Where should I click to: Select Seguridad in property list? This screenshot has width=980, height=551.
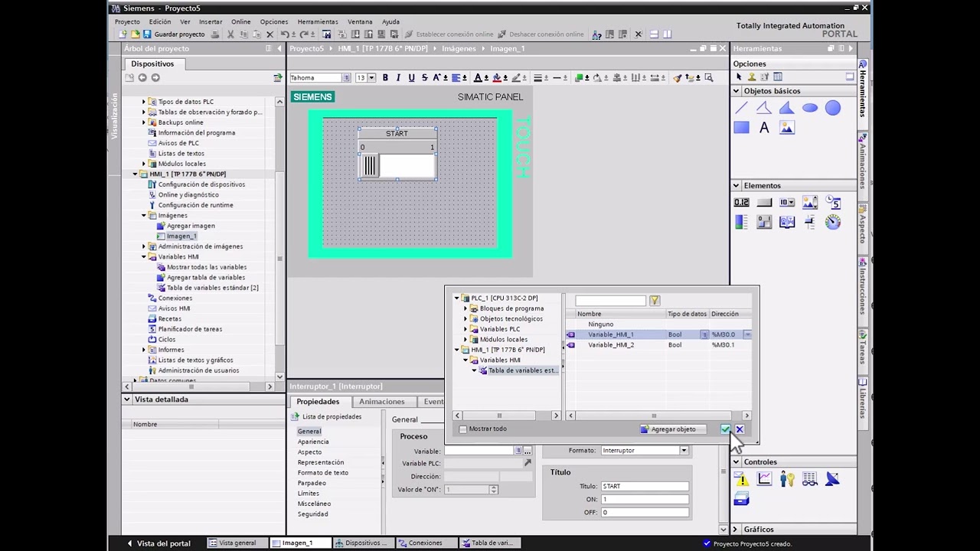[x=312, y=514]
